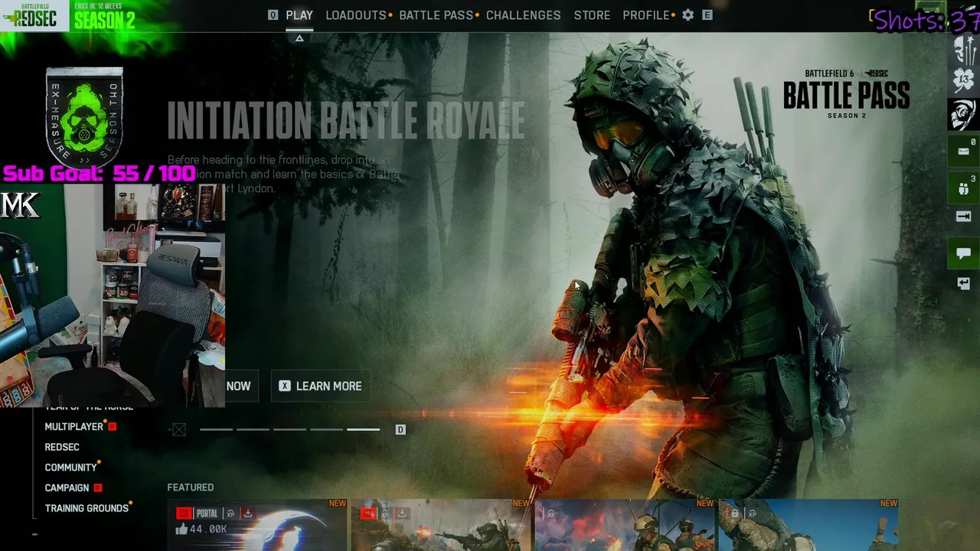Click the download icon on second featured card
Viewport: 980px width, 551px height.
pyautogui.click(x=402, y=514)
